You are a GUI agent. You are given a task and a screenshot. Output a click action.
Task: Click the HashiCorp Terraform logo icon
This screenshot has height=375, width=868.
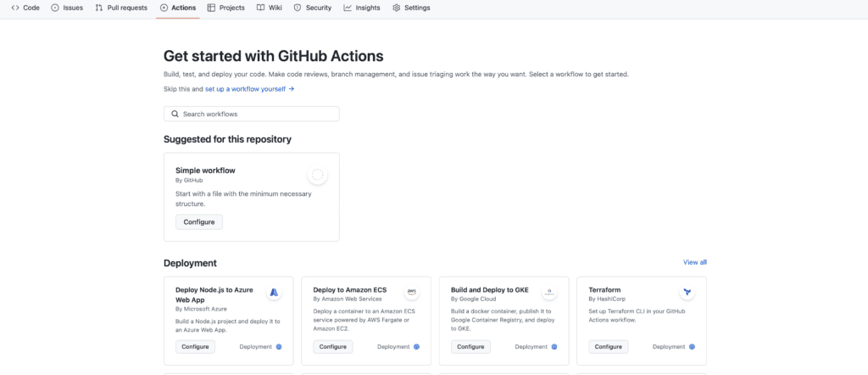tap(687, 292)
